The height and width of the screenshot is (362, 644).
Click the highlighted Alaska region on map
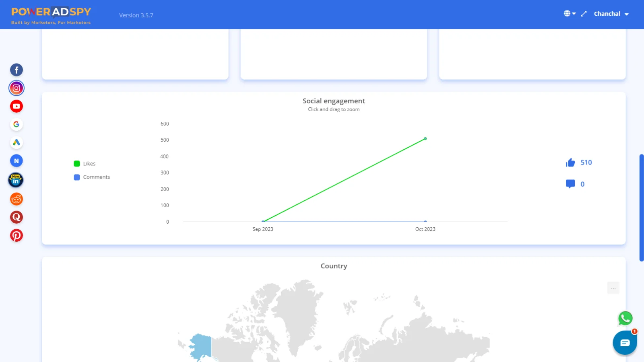(x=200, y=346)
